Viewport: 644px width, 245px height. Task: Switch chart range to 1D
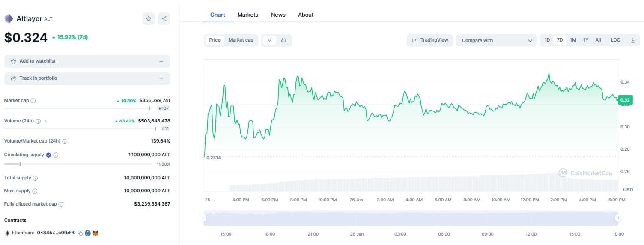pos(547,40)
